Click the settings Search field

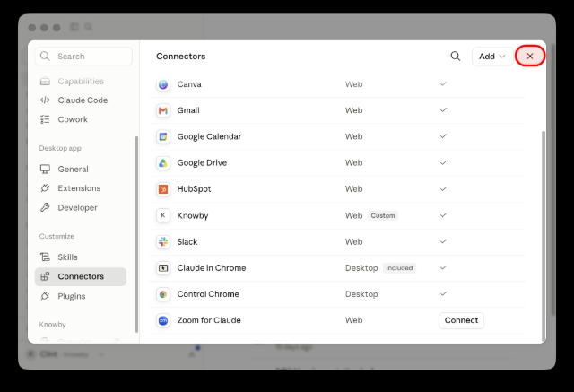83,56
